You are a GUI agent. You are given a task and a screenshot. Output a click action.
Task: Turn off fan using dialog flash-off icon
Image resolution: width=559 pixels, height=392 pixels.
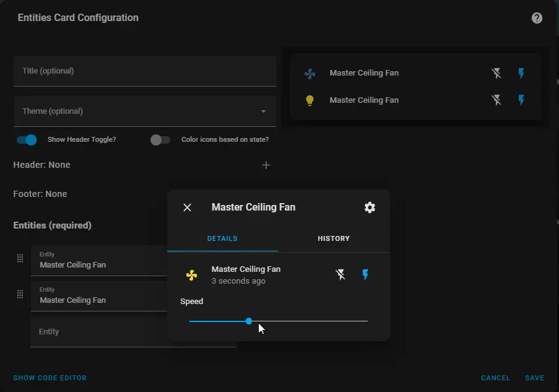pyautogui.click(x=340, y=275)
